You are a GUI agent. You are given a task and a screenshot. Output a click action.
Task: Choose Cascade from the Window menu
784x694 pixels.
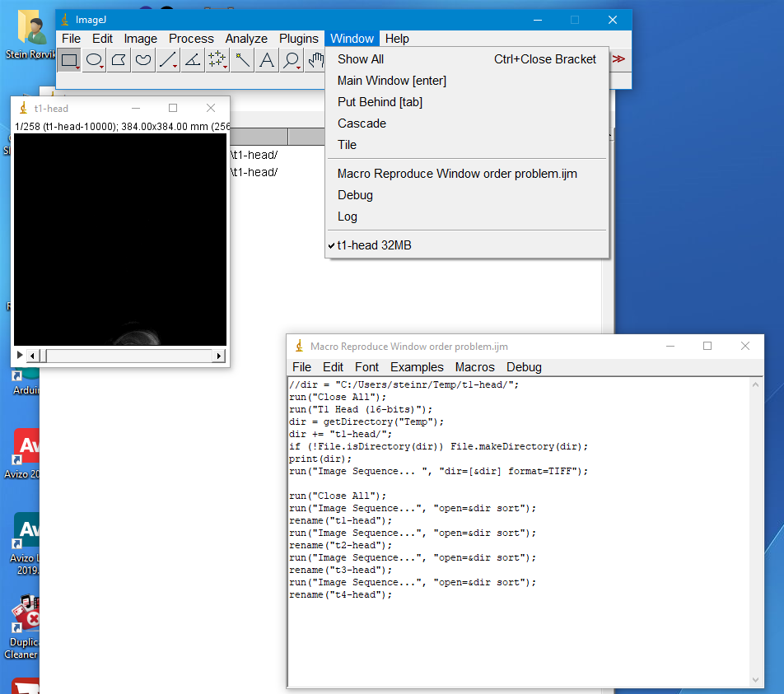pyautogui.click(x=362, y=123)
